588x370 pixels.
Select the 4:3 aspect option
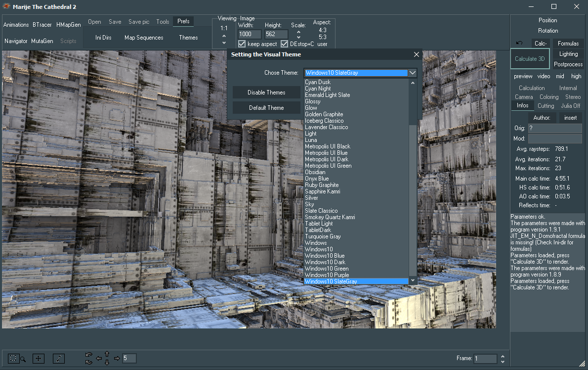coord(323,30)
